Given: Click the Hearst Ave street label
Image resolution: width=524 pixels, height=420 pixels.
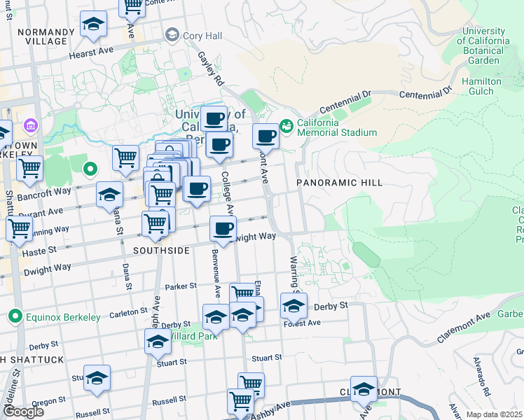Looking at the screenshot, I should click(x=91, y=52).
